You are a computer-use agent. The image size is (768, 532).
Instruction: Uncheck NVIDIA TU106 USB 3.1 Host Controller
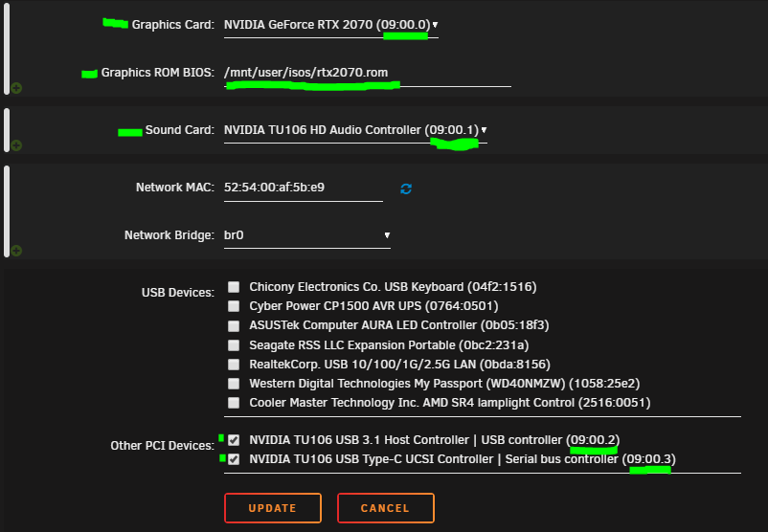234,440
